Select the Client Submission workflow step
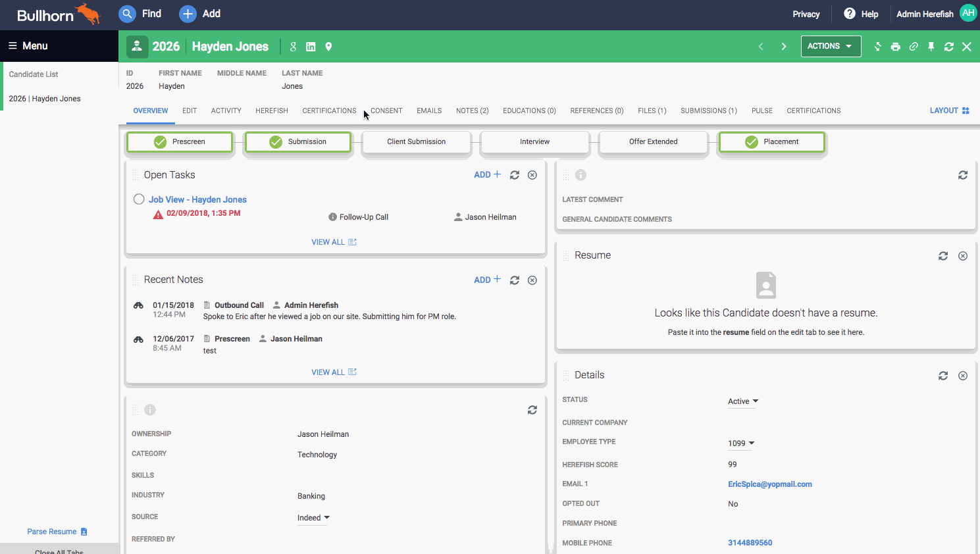 (x=417, y=142)
